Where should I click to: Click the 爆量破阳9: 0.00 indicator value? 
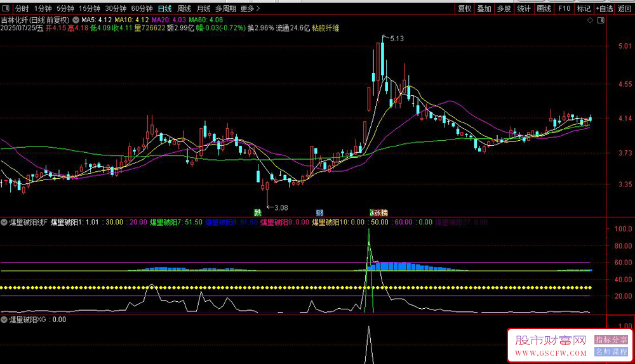tap(284, 222)
